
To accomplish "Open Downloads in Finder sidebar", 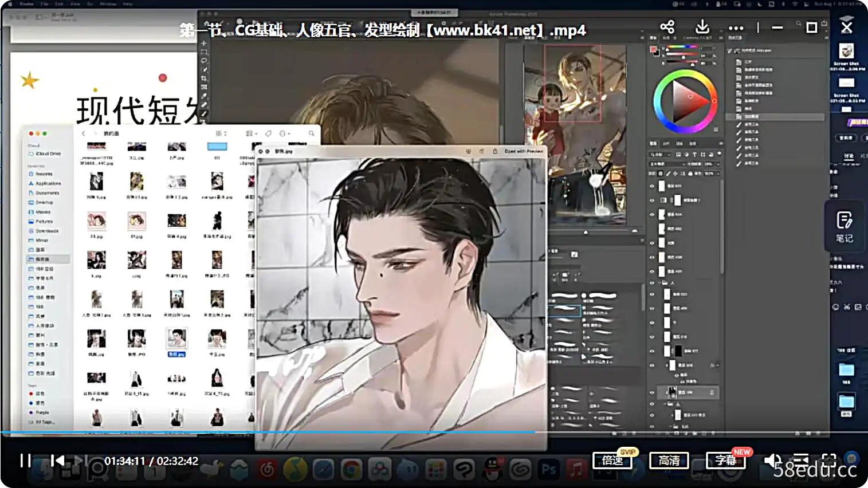I will click(x=44, y=231).
